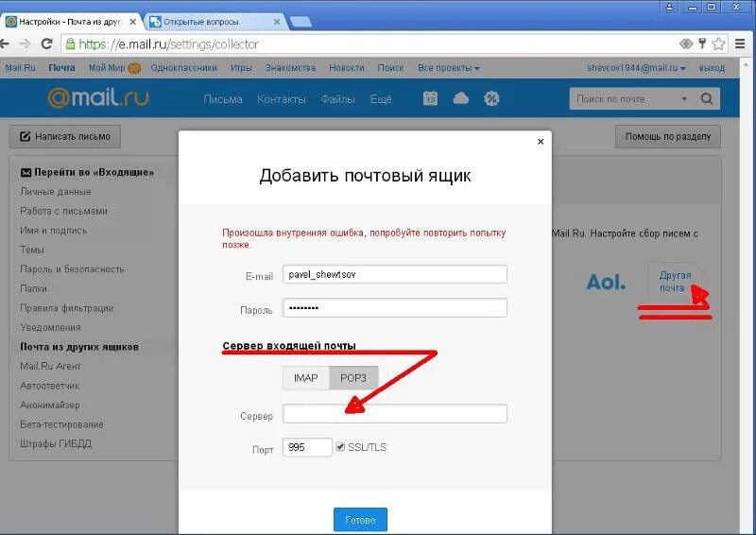
Task: Open Поиск link in top bar
Action: click(x=390, y=68)
